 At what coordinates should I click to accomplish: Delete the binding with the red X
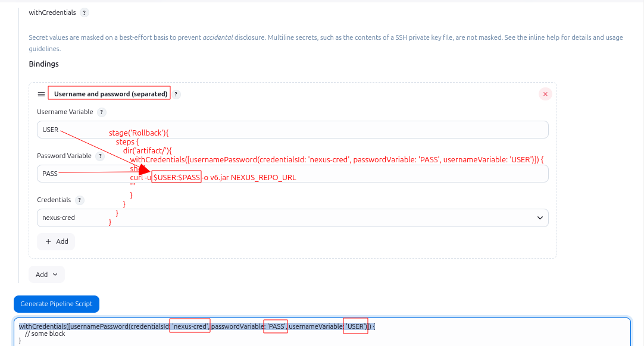[x=545, y=94]
